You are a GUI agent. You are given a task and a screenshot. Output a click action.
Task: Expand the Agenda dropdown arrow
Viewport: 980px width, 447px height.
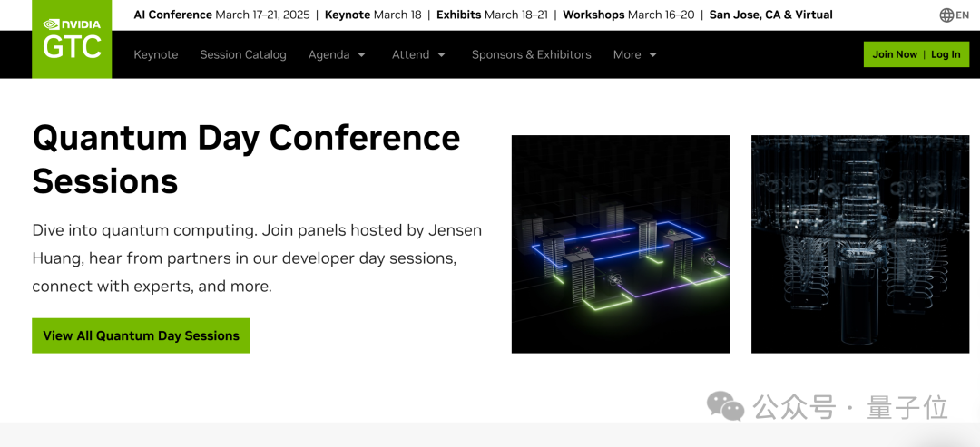[x=361, y=55]
